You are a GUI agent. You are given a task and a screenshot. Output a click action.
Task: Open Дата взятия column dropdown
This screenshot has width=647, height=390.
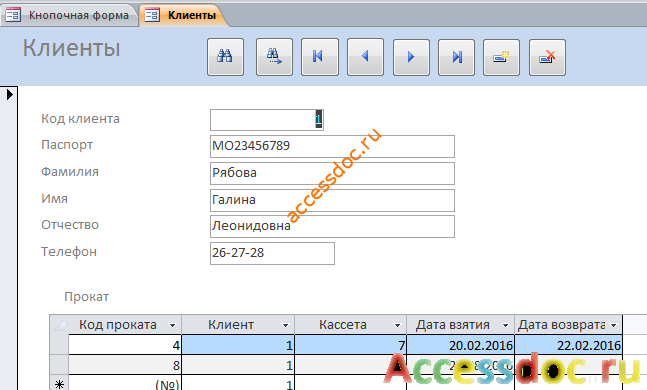(x=505, y=326)
